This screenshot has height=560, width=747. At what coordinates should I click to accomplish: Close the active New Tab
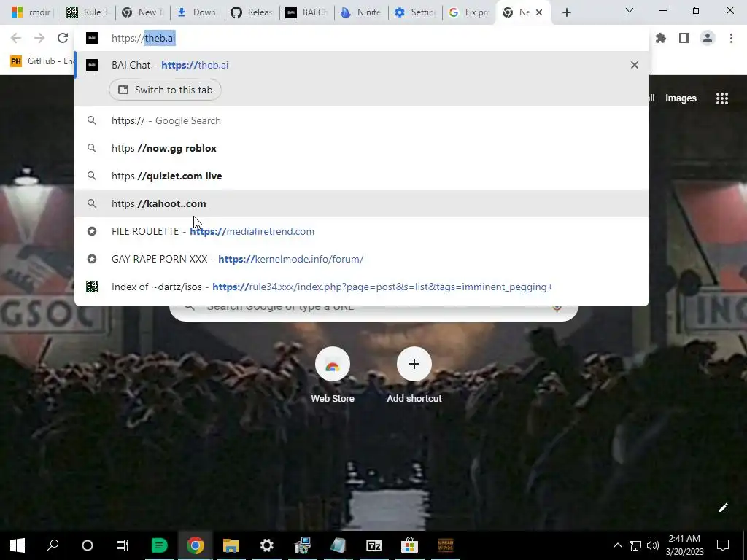tap(539, 12)
